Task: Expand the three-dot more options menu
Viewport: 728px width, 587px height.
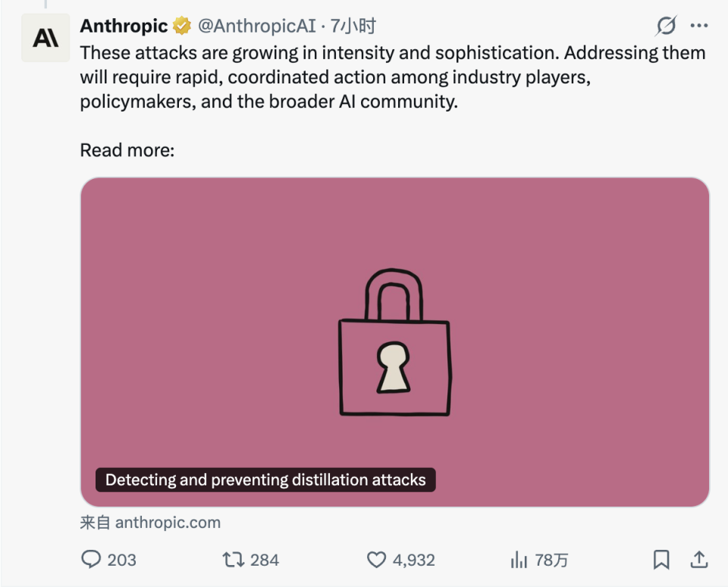Action: coord(698,27)
